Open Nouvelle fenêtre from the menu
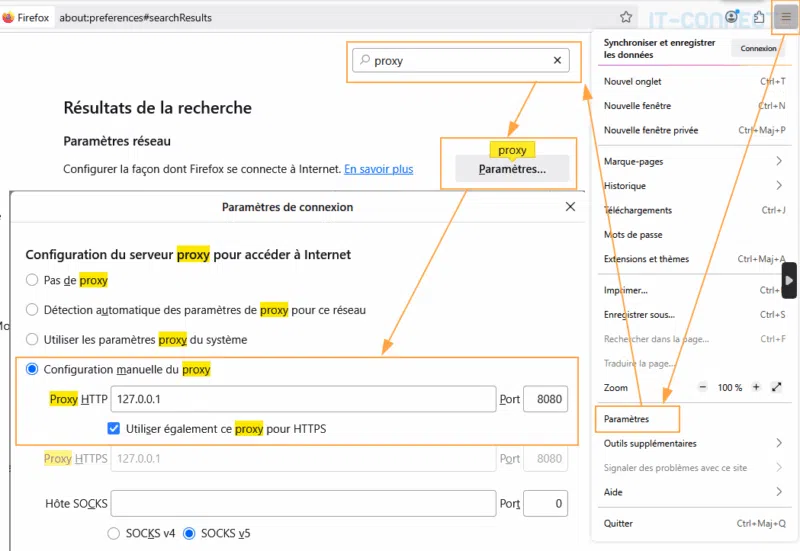This screenshot has height=551, width=800. click(x=694, y=106)
